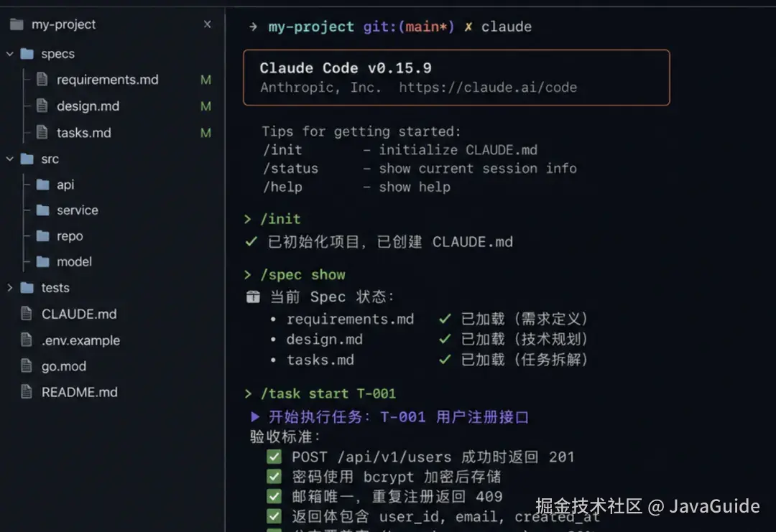Click the checkmark for requirements.md 已加载

tap(445, 318)
